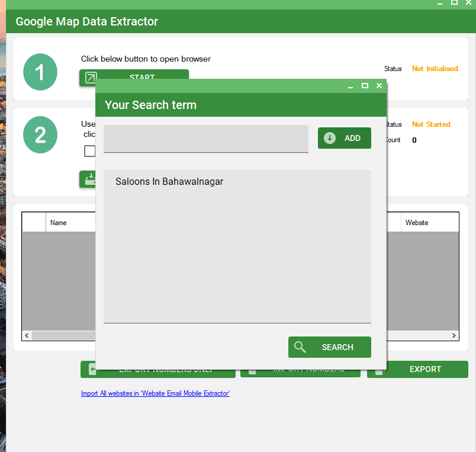Click the search term input field
476x452 pixels.
click(x=206, y=139)
